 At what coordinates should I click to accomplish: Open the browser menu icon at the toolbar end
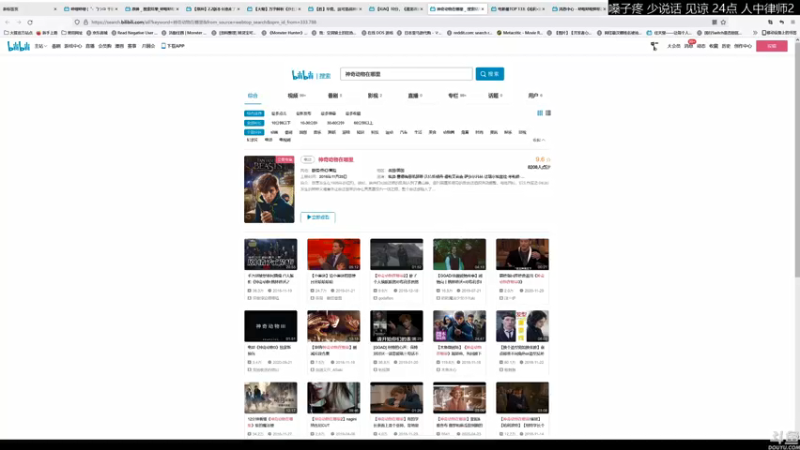[x=793, y=22]
